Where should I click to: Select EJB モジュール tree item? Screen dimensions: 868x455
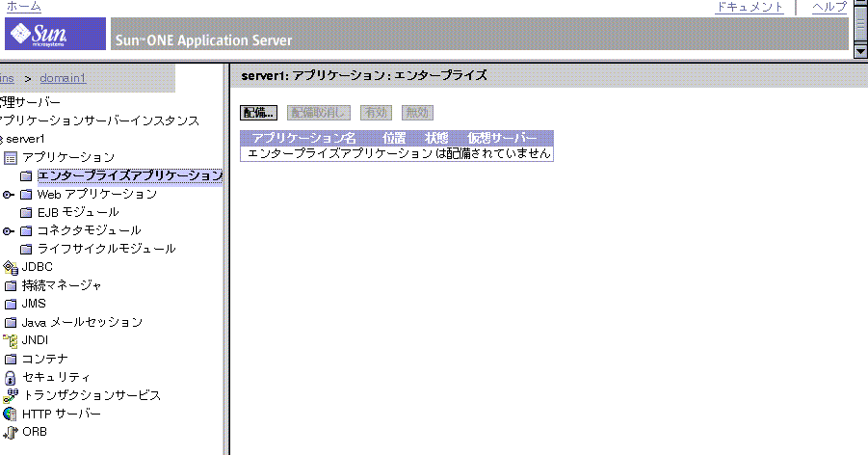coord(78,212)
